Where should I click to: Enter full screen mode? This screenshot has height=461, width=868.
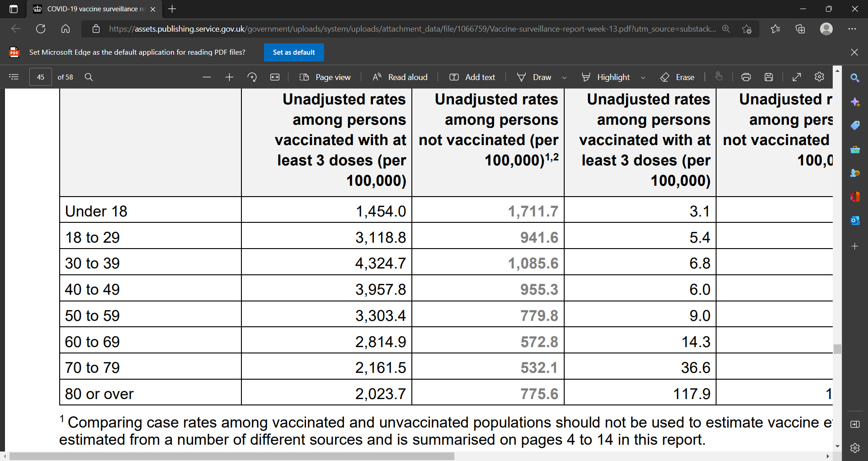click(x=797, y=77)
